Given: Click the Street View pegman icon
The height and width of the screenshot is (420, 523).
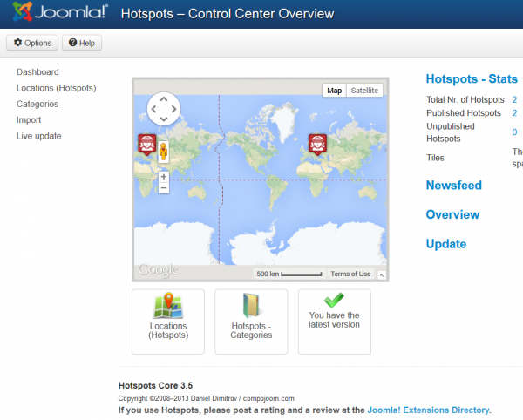Looking at the screenshot, I should (x=163, y=153).
